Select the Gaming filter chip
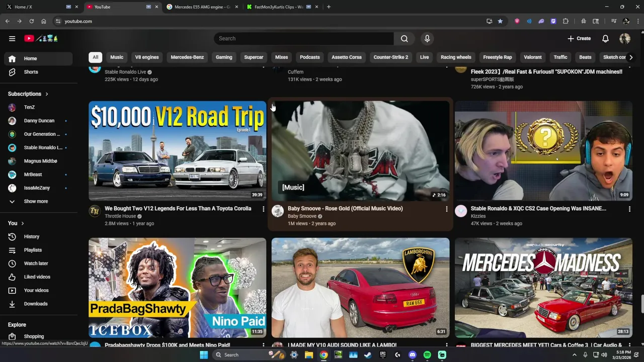Image resolution: width=644 pixels, height=362 pixels. (224, 57)
